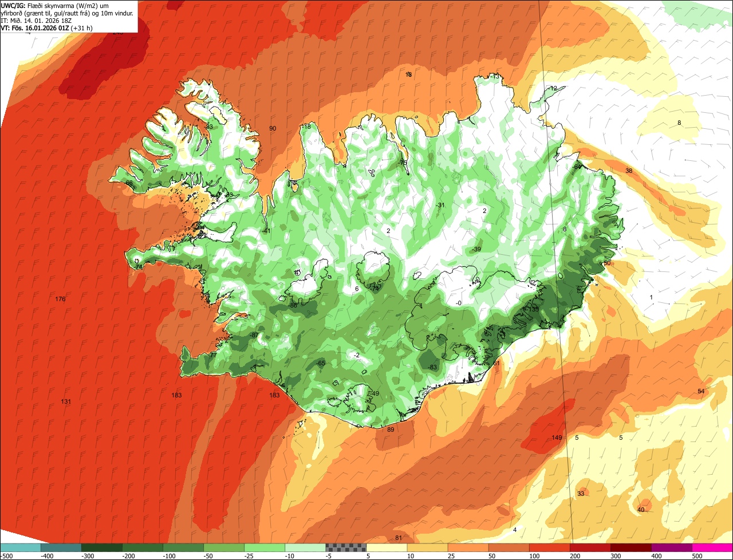Click the red-orange swatch between 100 and 200
Viewport: 733px width, 560px height.
click(549, 547)
